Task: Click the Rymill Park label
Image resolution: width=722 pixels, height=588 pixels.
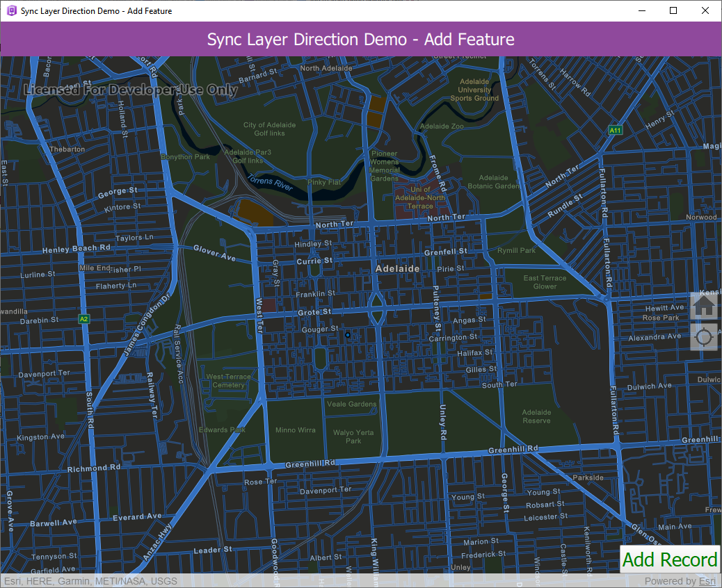Action: [x=516, y=250]
